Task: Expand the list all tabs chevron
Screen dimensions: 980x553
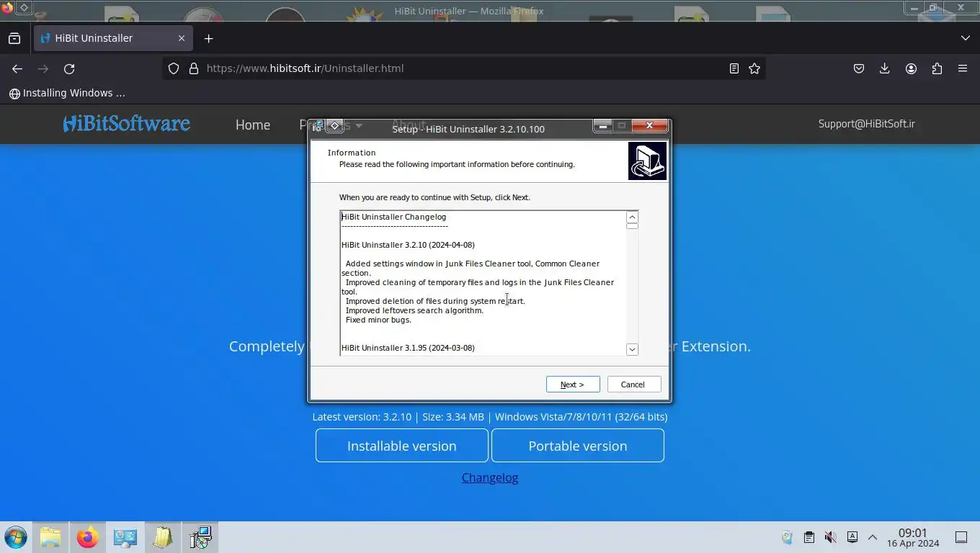Action: click(x=966, y=38)
